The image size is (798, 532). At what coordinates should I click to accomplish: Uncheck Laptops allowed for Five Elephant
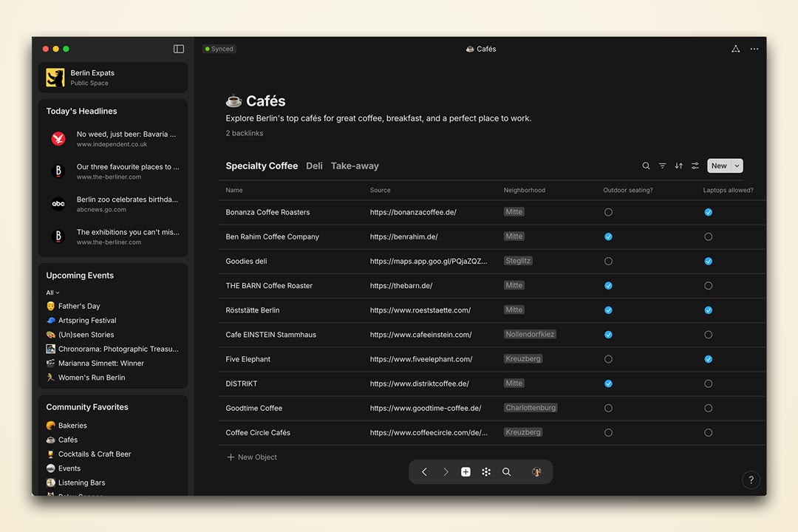tap(708, 359)
